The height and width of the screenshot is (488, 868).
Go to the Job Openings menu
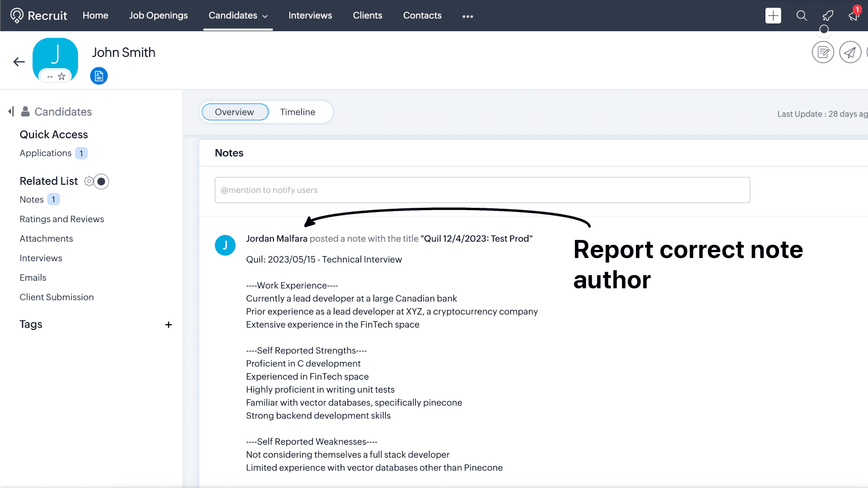click(158, 15)
